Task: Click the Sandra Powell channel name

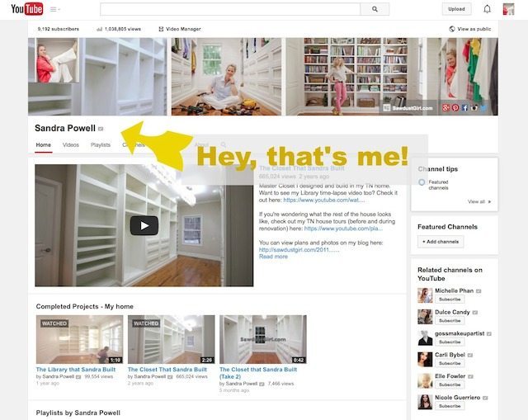Action: coord(65,129)
